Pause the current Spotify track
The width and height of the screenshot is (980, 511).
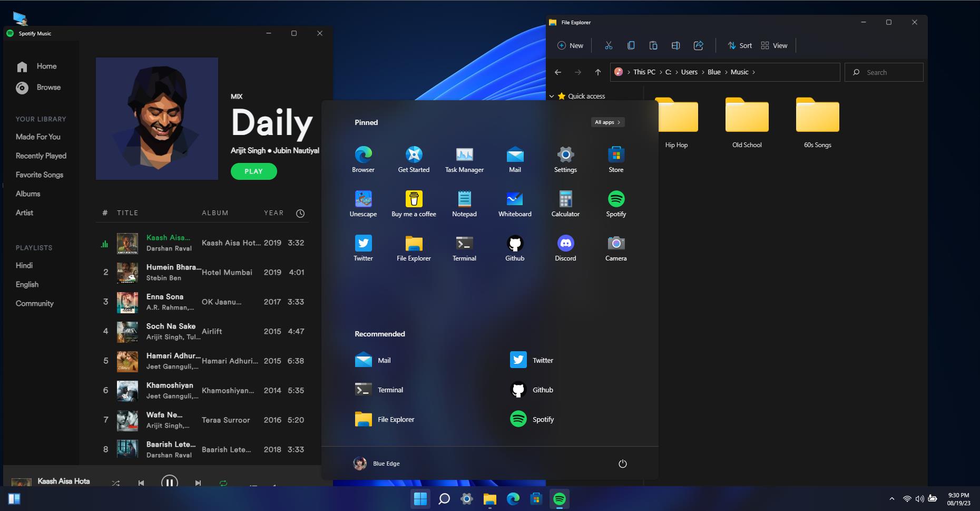tap(169, 481)
